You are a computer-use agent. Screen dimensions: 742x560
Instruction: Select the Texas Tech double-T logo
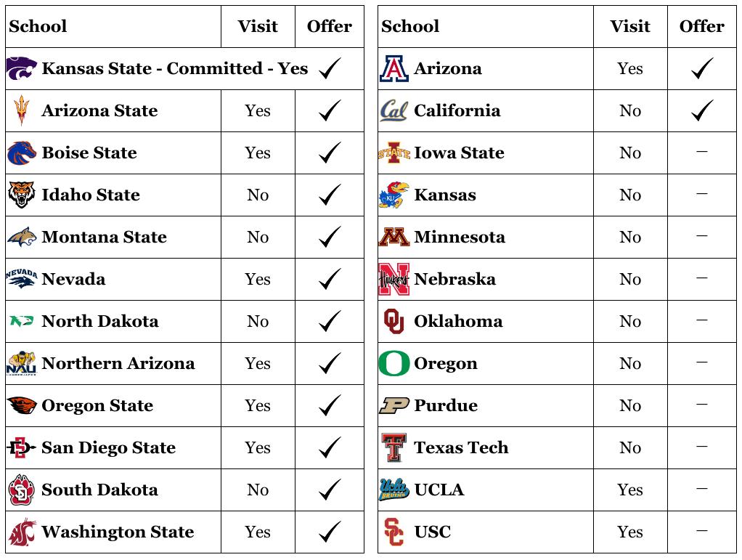pos(394,448)
